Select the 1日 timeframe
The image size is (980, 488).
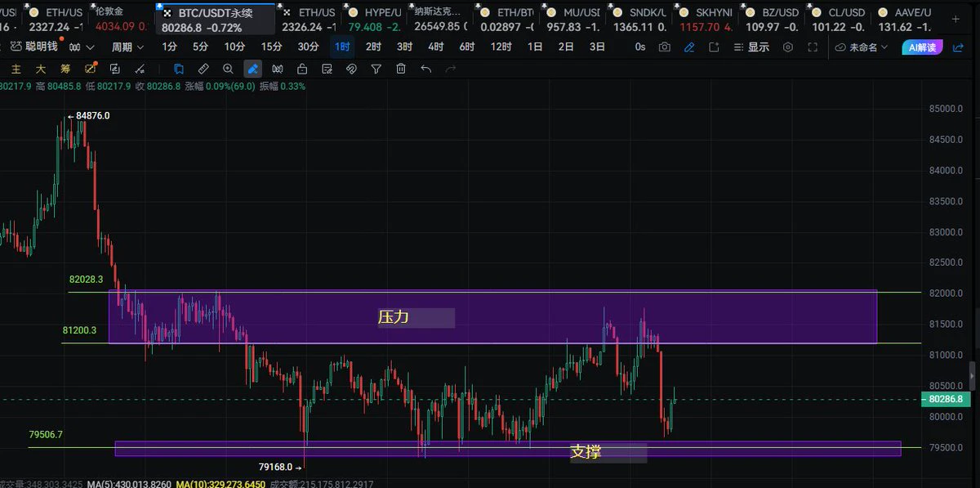(535, 47)
